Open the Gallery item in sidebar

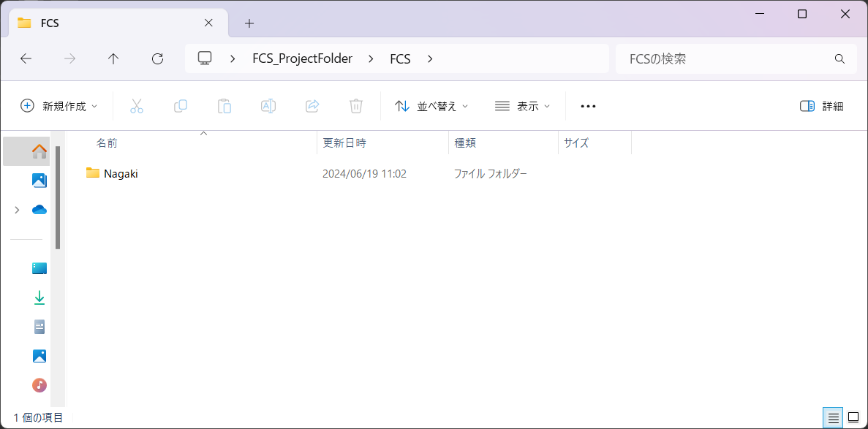pos(39,181)
